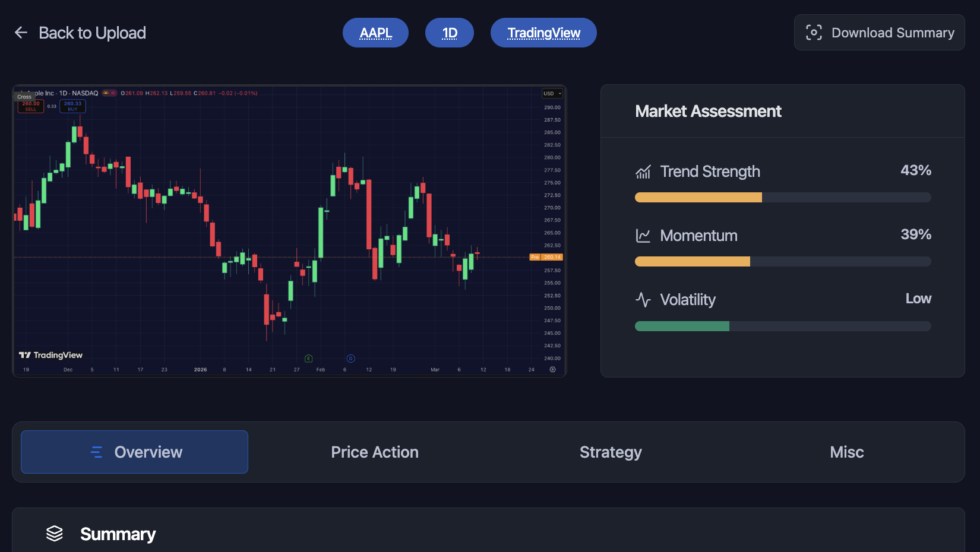Click the TradingView logo watermark

click(51, 355)
